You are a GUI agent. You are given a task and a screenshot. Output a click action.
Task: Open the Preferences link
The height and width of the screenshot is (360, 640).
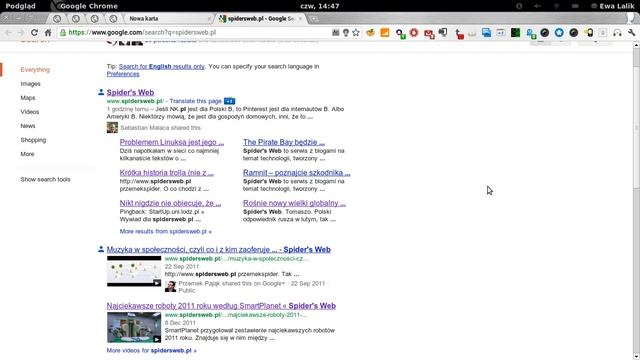point(123,74)
